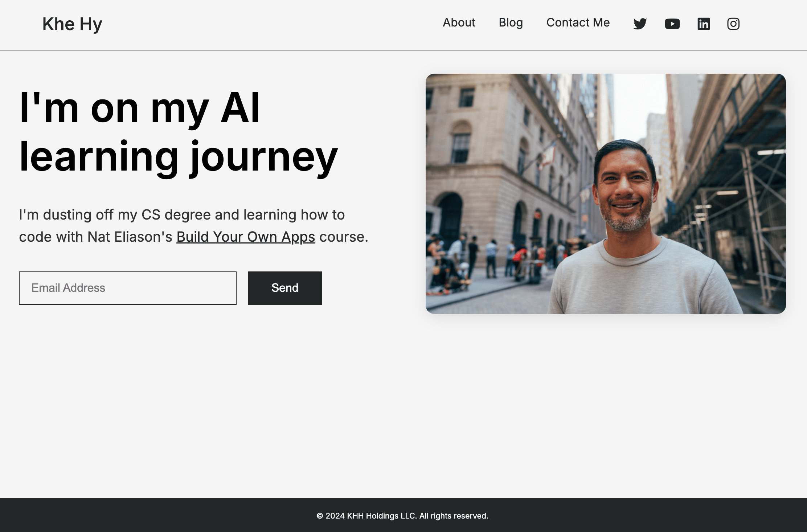Screen dimensions: 807x532
Task: Click 'All rights reserved.' in the footer
Action: click(454, 516)
